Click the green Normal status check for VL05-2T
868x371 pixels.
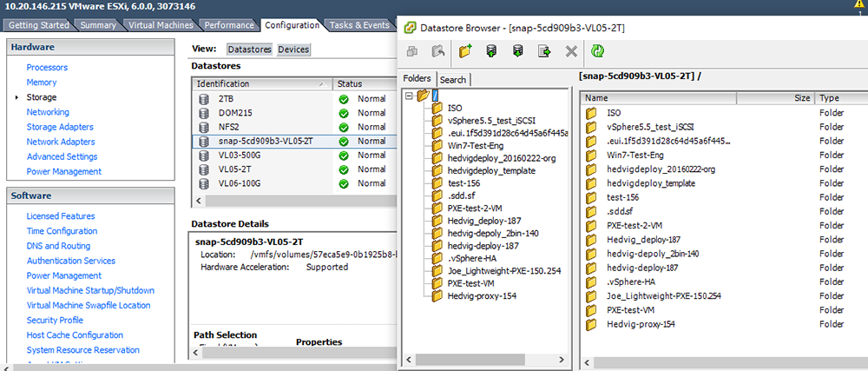(344, 169)
